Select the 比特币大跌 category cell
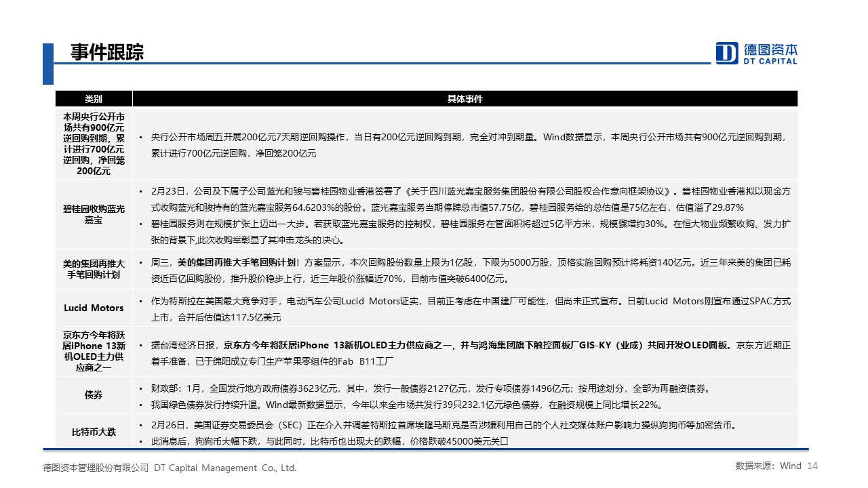 [x=94, y=432]
